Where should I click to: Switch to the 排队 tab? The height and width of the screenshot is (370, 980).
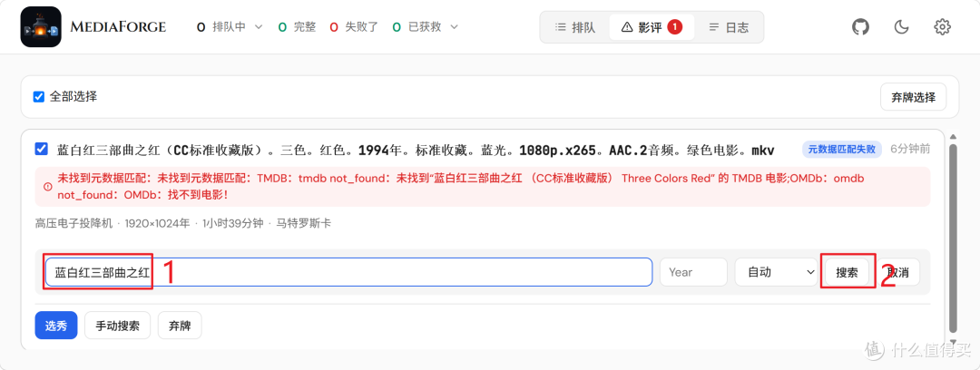pos(575,27)
